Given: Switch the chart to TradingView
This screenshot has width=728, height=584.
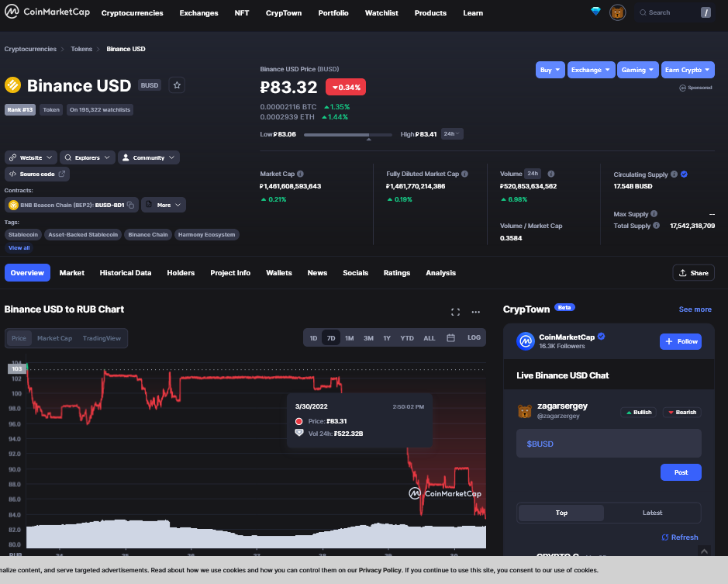Looking at the screenshot, I should pyautogui.click(x=102, y=338).
